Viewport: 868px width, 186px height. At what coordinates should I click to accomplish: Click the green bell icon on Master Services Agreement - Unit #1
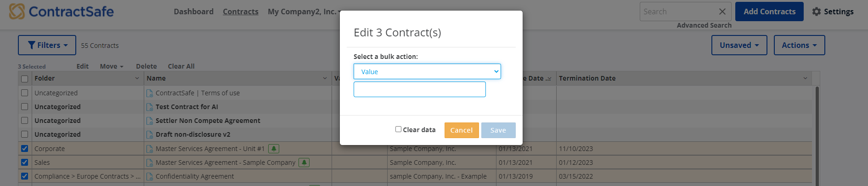274,149
